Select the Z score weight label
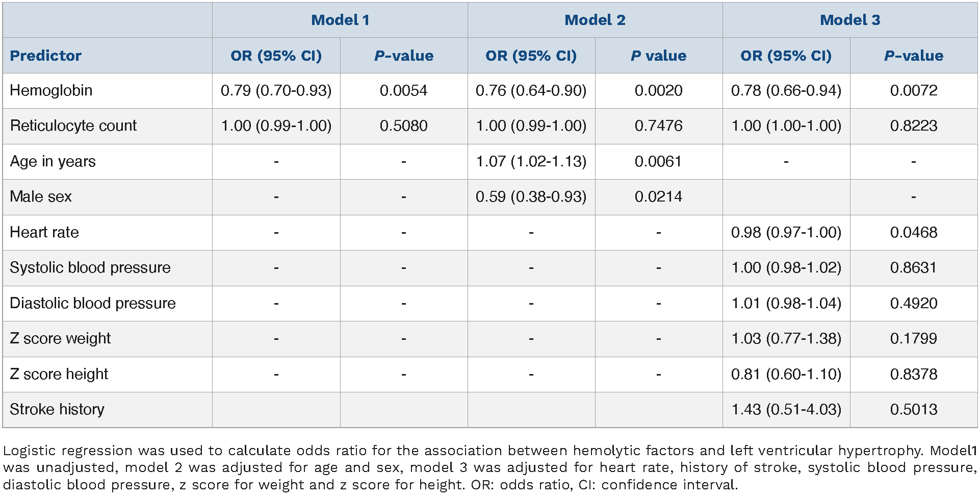Viewport: 980px width, 497px height. coord(60,338)
